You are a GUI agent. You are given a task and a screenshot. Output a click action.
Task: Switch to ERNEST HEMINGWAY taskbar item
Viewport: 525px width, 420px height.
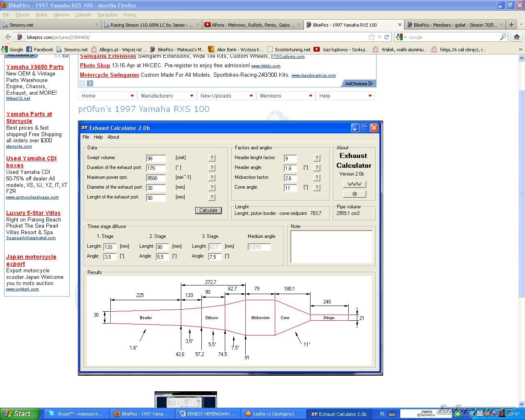coord(208,414)
